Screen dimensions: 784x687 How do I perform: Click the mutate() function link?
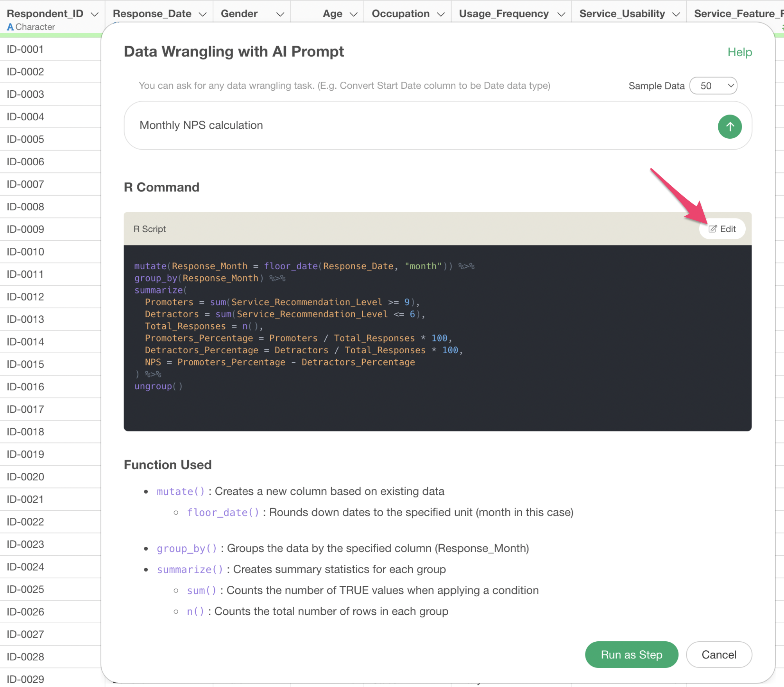[x=181, y=491]
